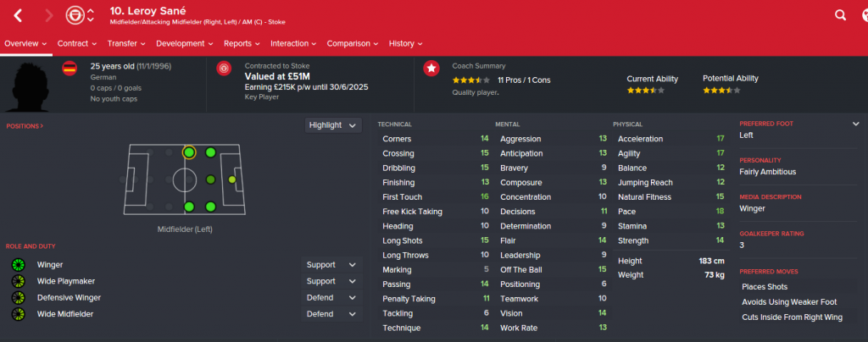Select the attacking midfielder centre position dot
Image resolution: width=868 pixels, height=342 pixels.
(x=210, y=179)
